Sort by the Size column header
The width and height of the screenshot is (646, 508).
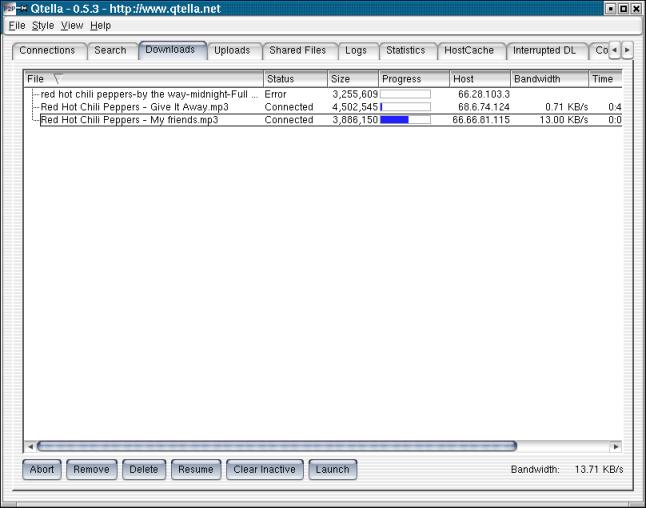(x=353, y=79)
